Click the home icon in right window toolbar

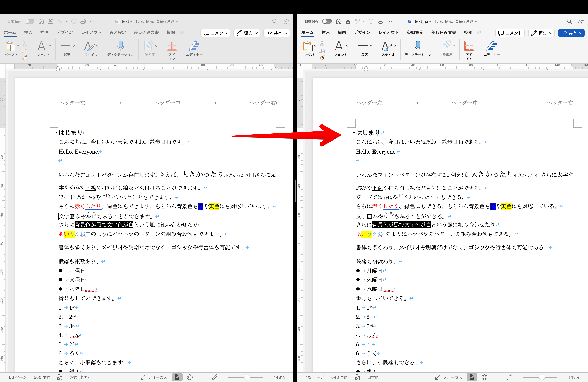pyautogui.click(x=339, y=21)
